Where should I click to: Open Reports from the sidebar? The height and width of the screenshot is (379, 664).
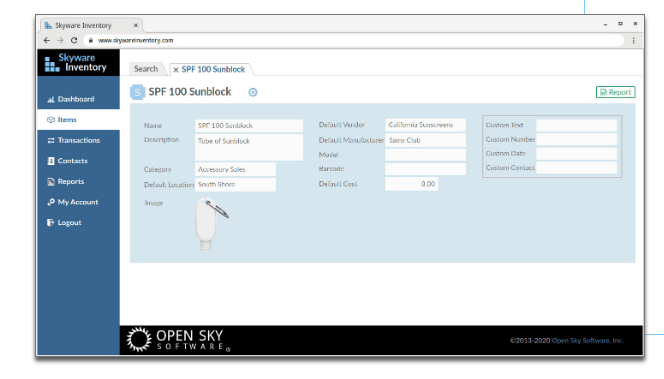[78, 182]
